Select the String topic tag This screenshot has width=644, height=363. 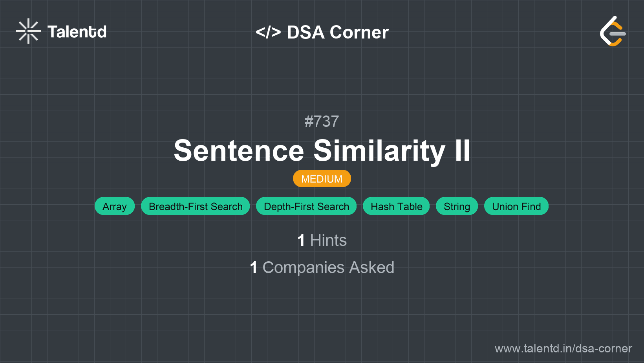457,206
